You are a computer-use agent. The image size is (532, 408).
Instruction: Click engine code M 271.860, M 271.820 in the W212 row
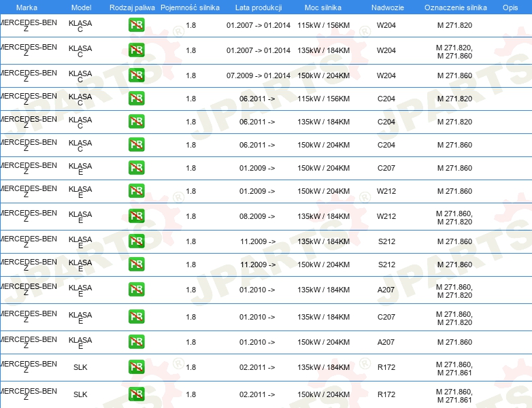coord(454,218)
